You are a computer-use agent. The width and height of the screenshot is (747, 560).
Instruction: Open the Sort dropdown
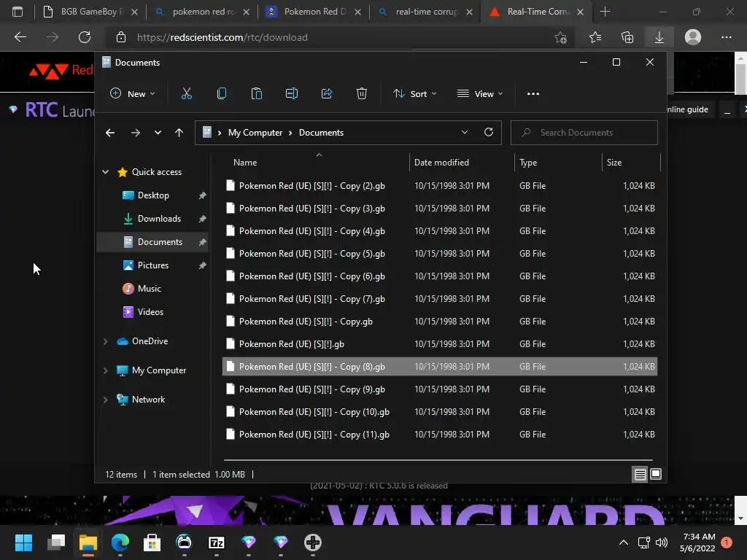414,94
